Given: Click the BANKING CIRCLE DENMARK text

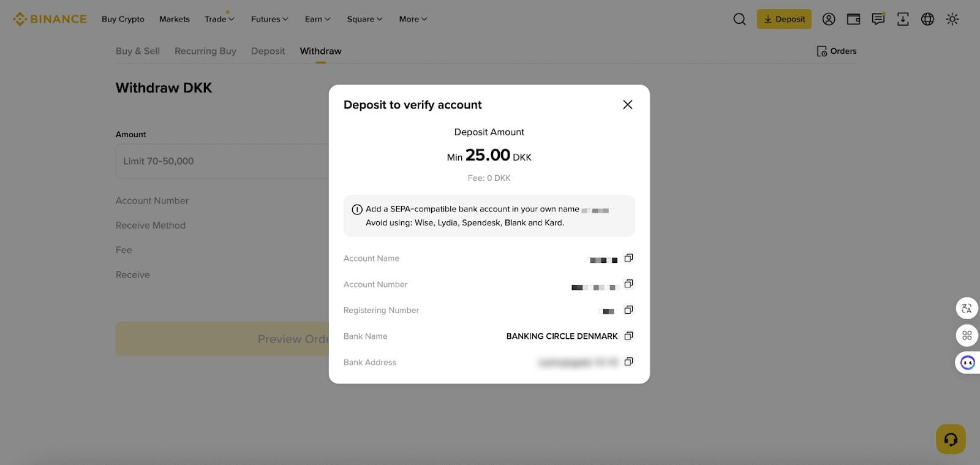Looking at the screenshot, I should click(562, 336).
